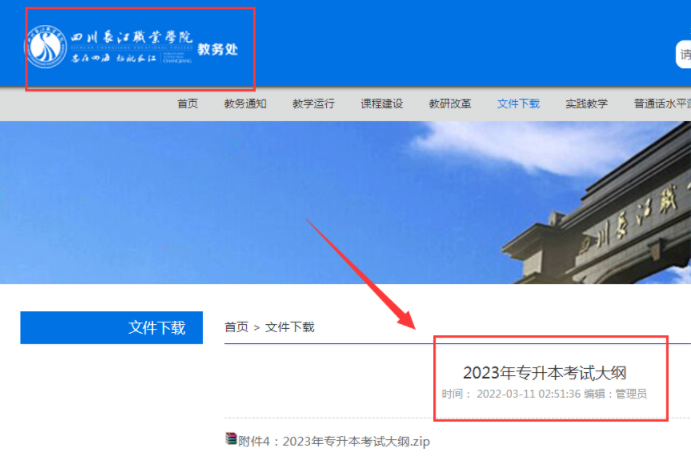691x470 pixels.
Task: Open the 普通话水平 navigation item
Action: click(662, 104)
